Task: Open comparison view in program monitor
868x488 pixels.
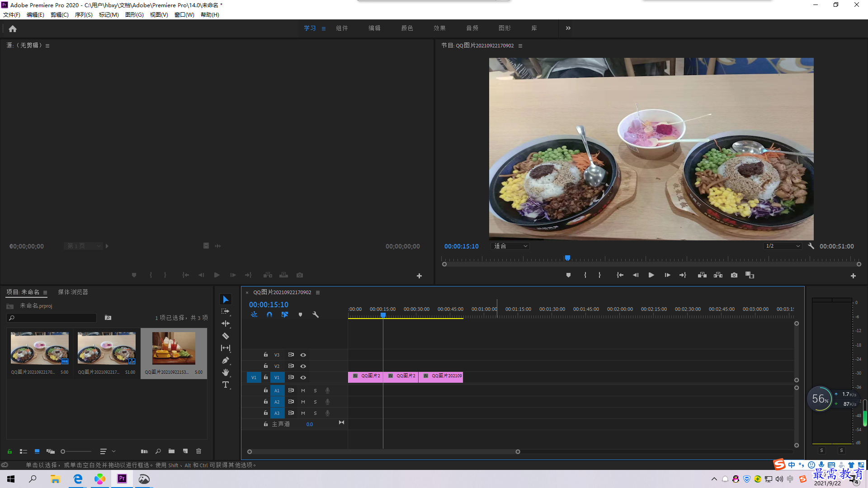Action: pos(750,275)
